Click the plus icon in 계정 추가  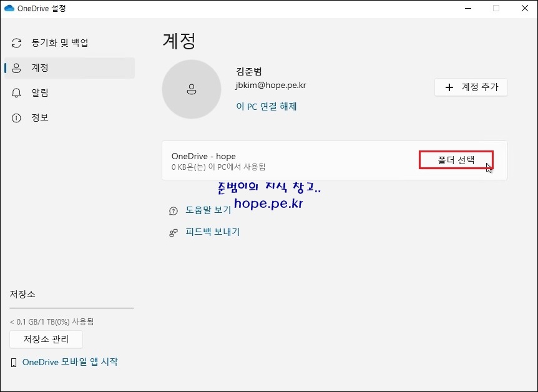[449, 87]
